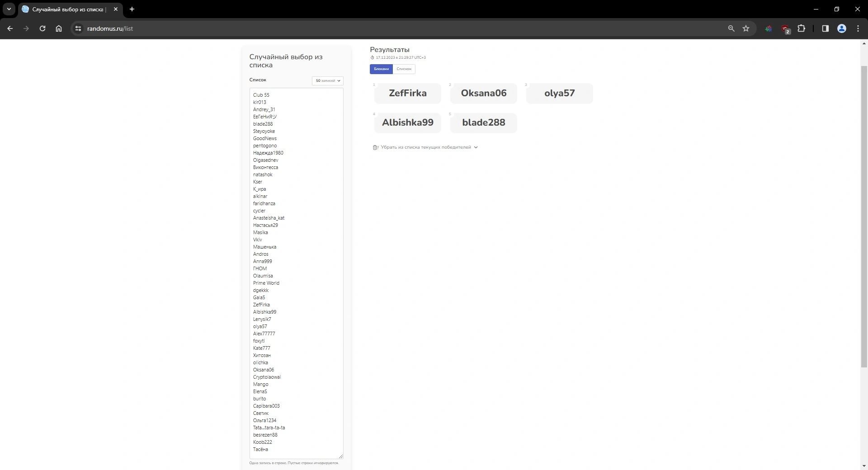Click list entry besrezen88
Screen dimensions: 868x470
(x=265, y=435)
